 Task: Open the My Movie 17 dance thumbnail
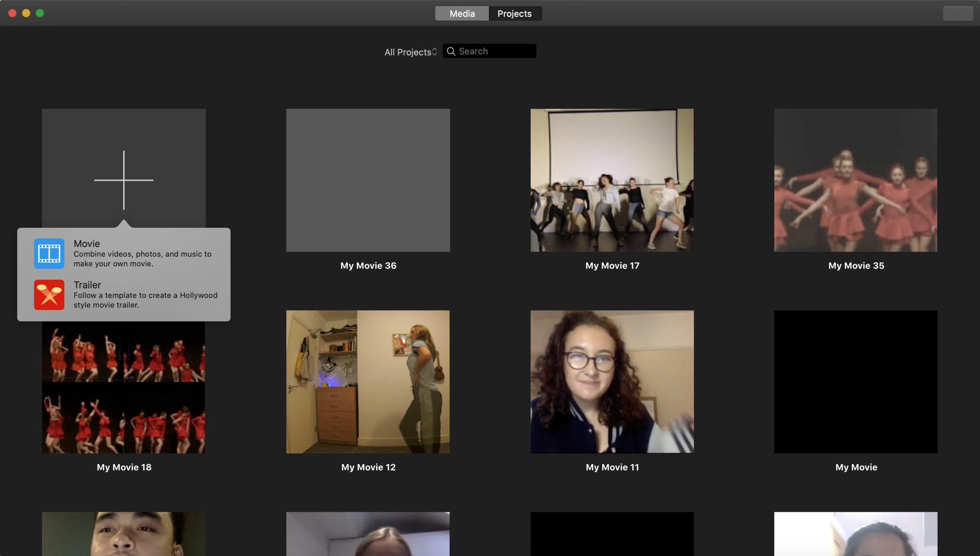point(612,180)
